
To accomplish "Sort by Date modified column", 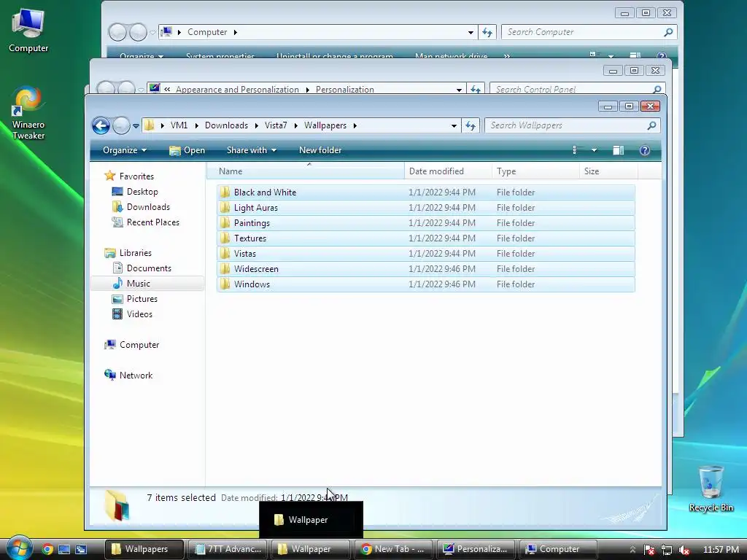I will (448, 171).
